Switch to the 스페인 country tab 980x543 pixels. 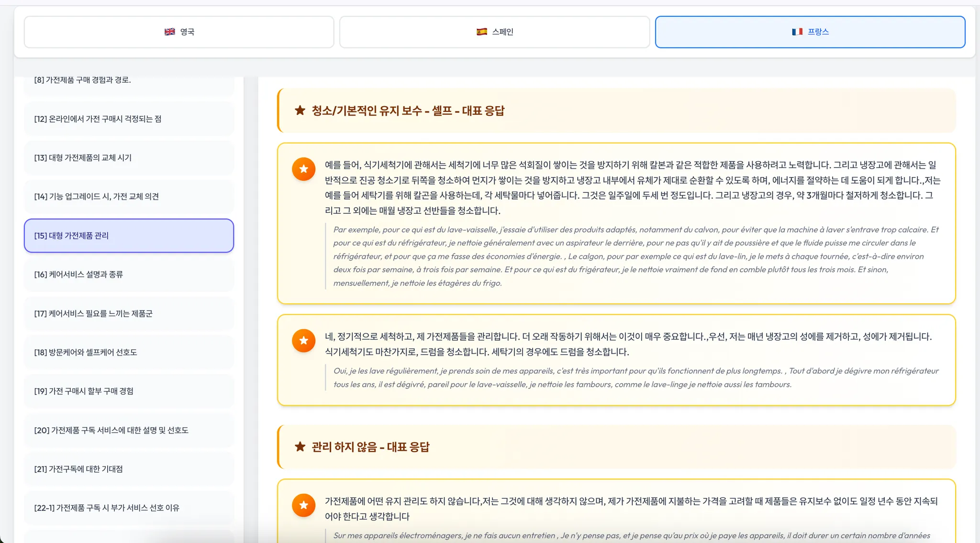(494, 32)
